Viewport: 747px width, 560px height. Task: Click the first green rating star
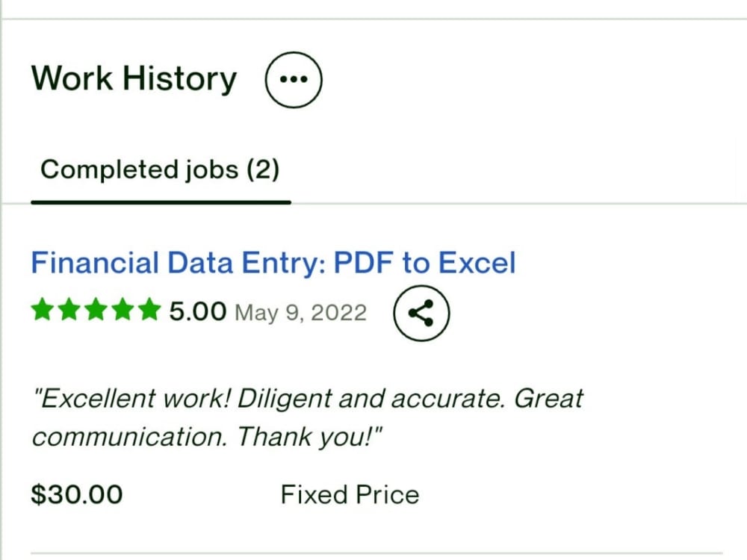point(43,310)
